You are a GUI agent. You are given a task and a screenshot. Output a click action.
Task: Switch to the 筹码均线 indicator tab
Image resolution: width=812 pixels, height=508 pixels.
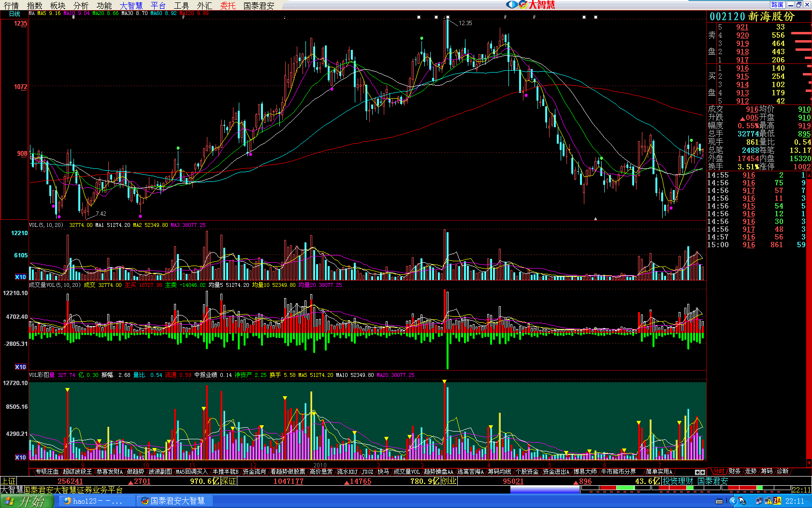click(x=500, y=472)
